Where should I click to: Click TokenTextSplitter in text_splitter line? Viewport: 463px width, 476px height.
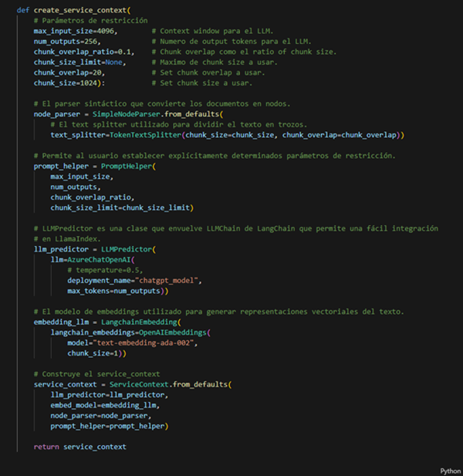145,135
